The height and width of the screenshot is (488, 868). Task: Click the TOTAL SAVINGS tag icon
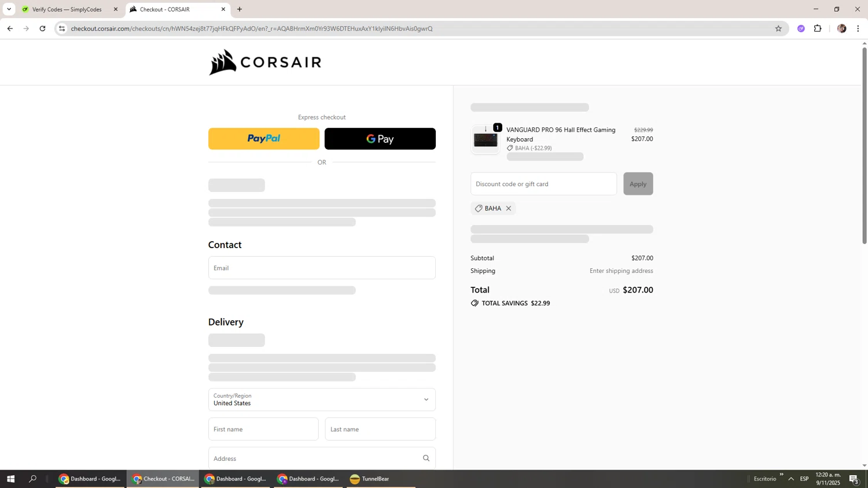pyautogui.click(x=475, y=303)
